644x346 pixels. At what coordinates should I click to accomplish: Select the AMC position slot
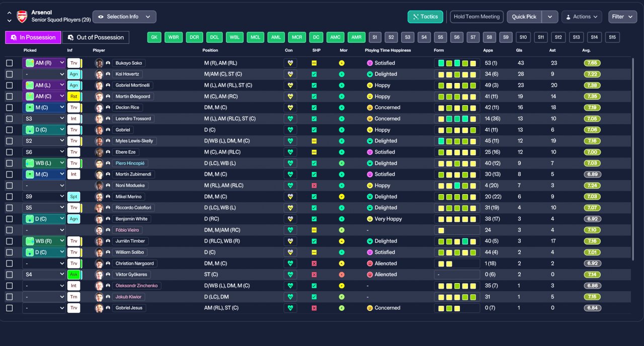coord(335,37)
